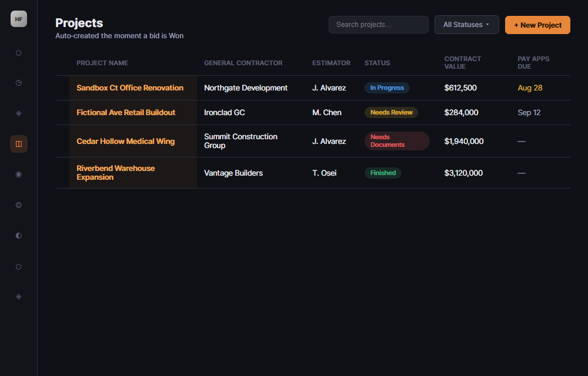The height and width of the screenshot is (376, 588).
Task: Click estimator M. Chen
Action: pyautogui.click(x=326, y=112)
